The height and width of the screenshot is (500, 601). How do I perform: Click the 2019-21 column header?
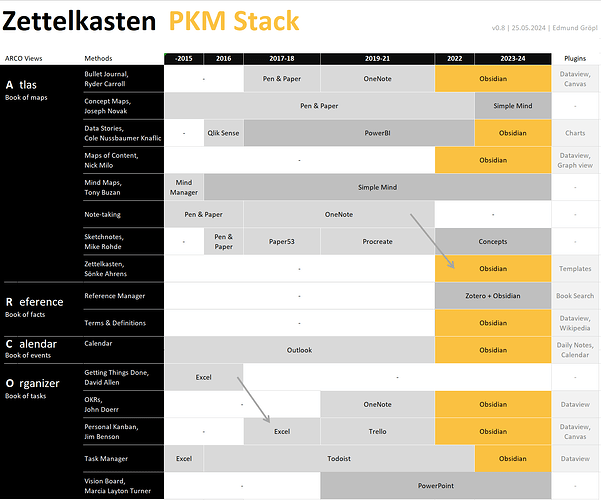[x=377, y=59]
